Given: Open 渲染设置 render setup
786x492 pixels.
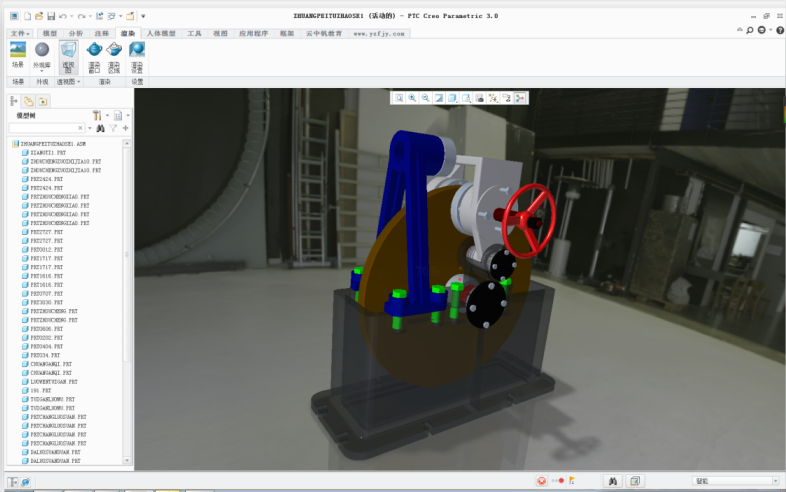Looking at the screenshot, I should 137,57.
